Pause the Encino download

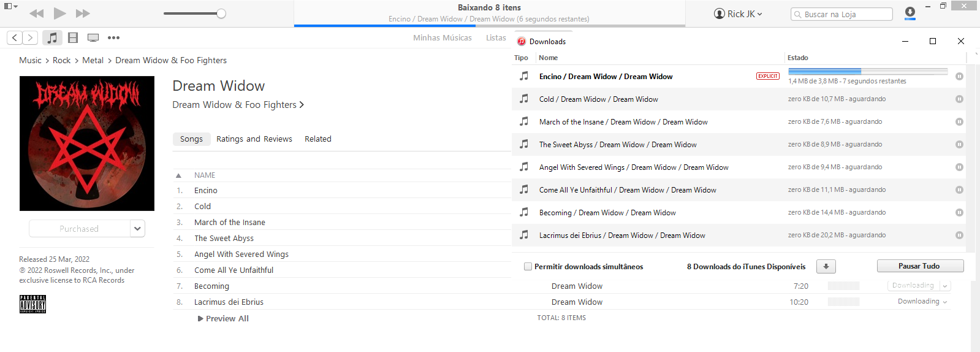[959, 77]
